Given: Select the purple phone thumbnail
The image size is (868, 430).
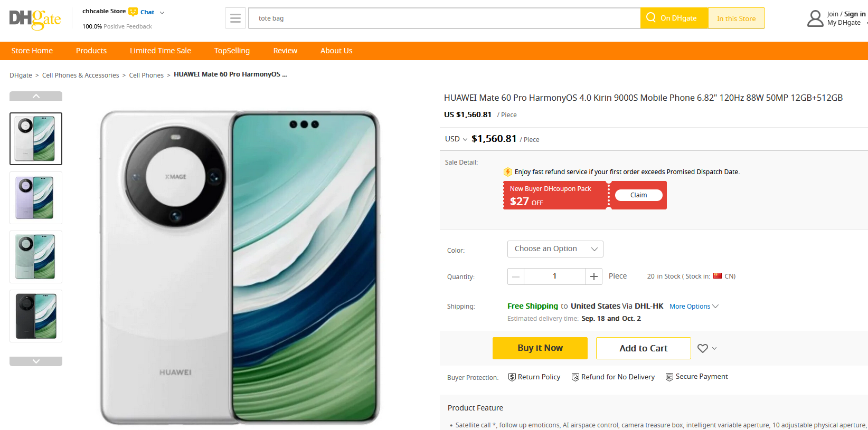Looking at the screenshot, I should pyautogui.click(x=36, y=198).
